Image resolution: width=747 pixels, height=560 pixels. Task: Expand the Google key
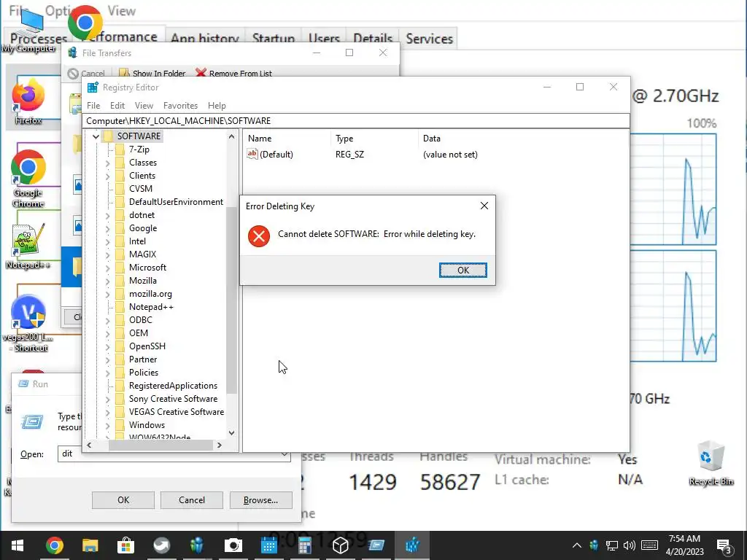108,228
